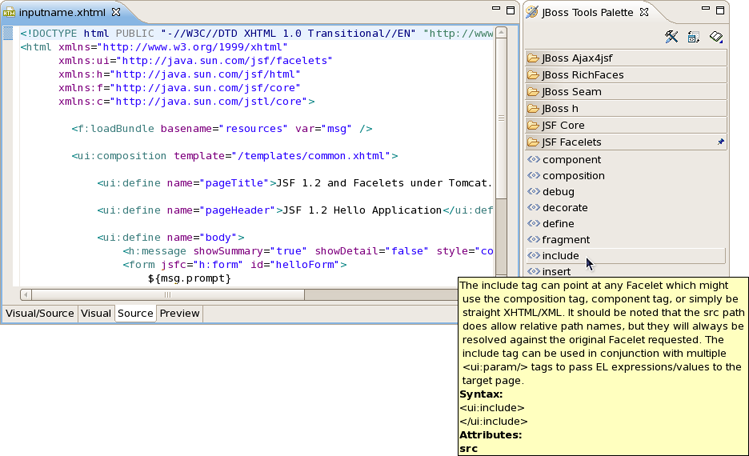749x456 pixels.
Task: Click the Show/Hide palette groups icon
Action: [694, 37]
